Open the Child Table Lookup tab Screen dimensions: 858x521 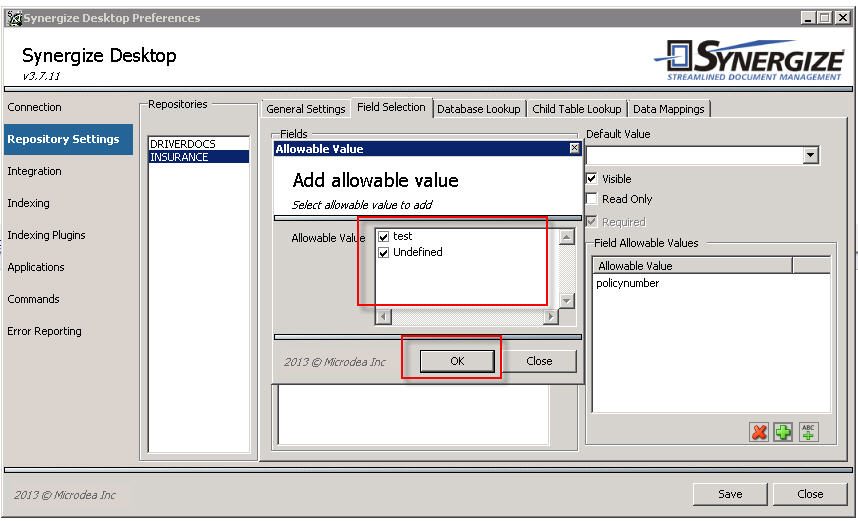[577, 109]
